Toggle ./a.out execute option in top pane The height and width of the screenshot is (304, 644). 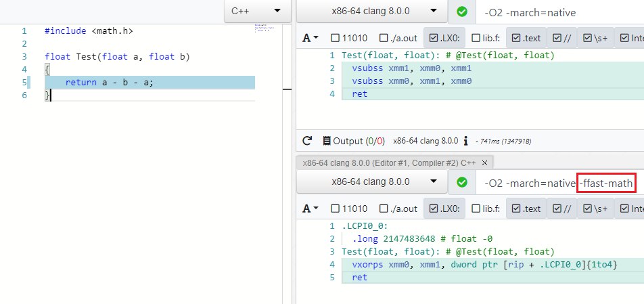[x=398, y=38]
